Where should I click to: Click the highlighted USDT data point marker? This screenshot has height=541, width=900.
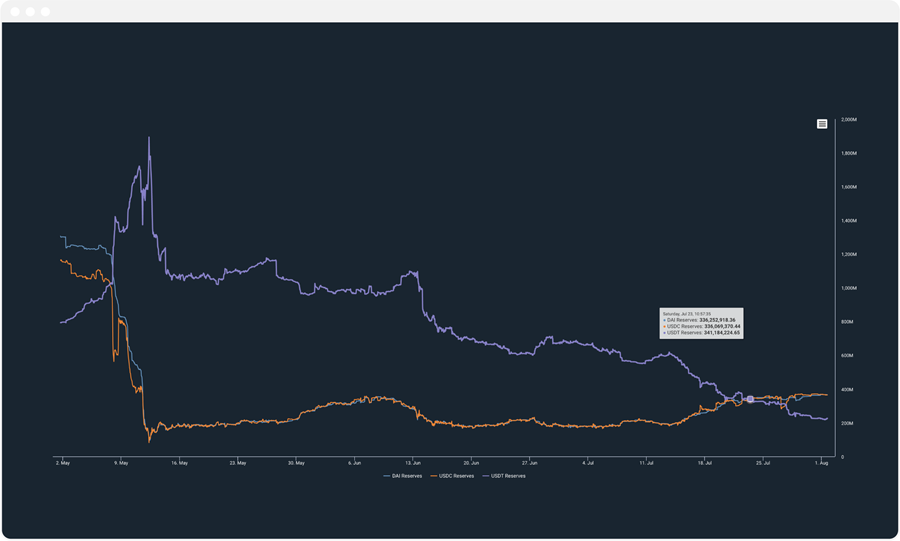[x=750, y=399]
